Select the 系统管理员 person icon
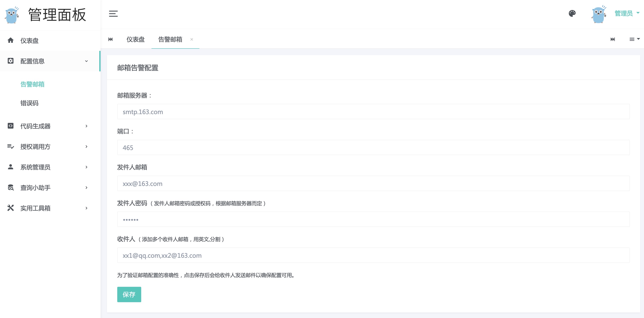644x318 pixels. pos(10,167)
